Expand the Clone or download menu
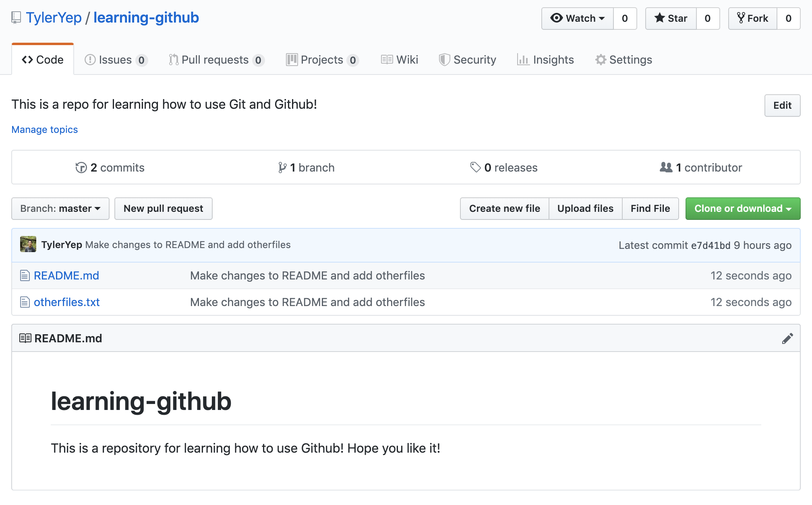812x505 pixels. tap(743, 209)
